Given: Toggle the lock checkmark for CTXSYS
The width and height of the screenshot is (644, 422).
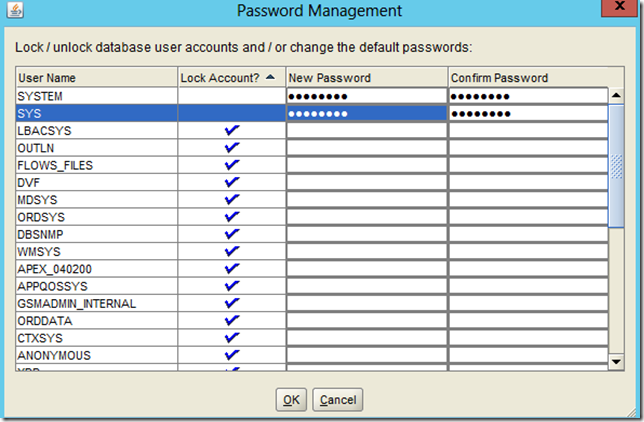Looking at the screenshot, I should point(233,337).
